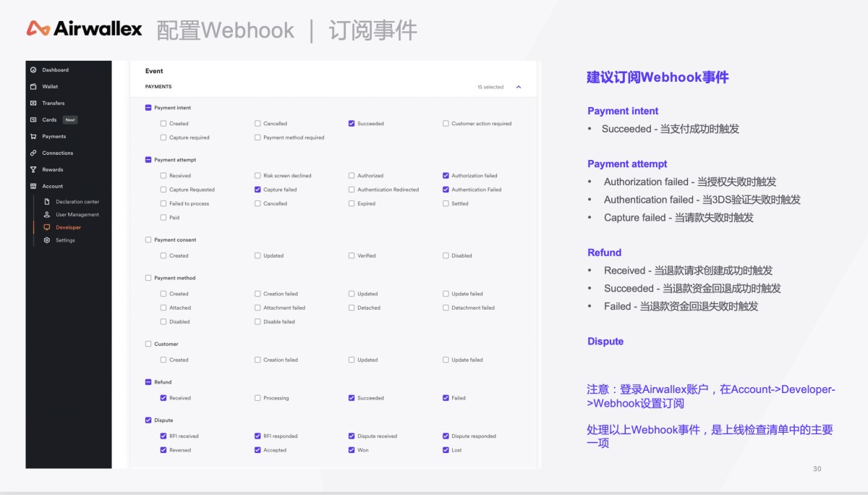This screenshot has width=868, height=495.
Task: Click the Payments cart icon
Action: pyautogui.click(x=33, y=137)
